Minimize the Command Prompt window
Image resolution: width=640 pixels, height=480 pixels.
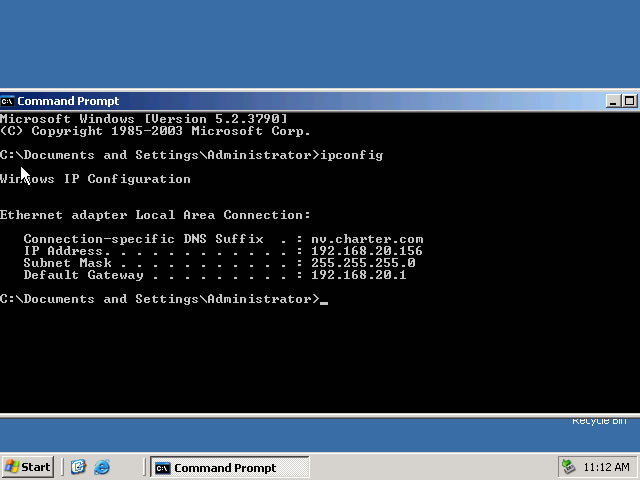pos(613,101)
